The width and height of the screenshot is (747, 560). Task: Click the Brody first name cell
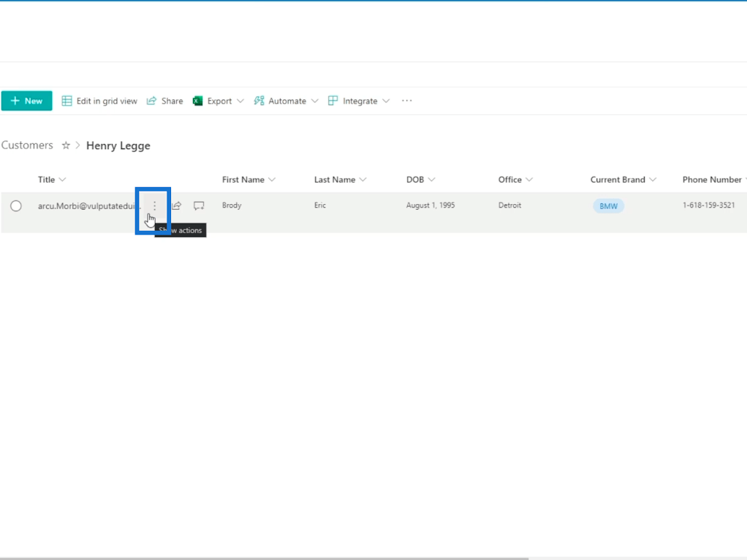click(x=232, y=205)
